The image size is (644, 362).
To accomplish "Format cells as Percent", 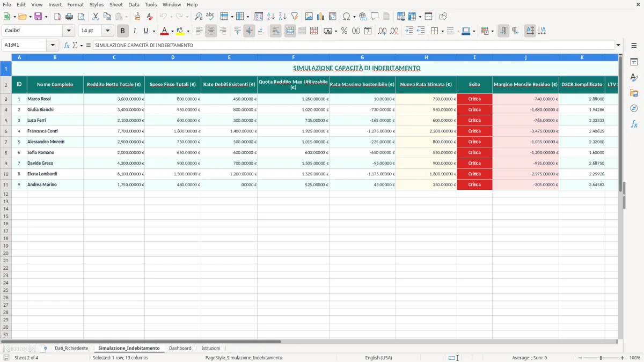I will click(344, 31).
